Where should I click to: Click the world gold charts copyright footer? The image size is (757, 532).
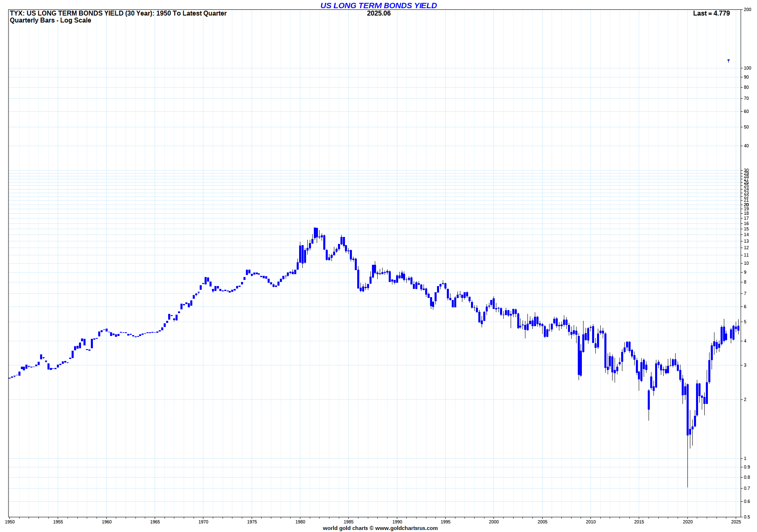point(380,528)
